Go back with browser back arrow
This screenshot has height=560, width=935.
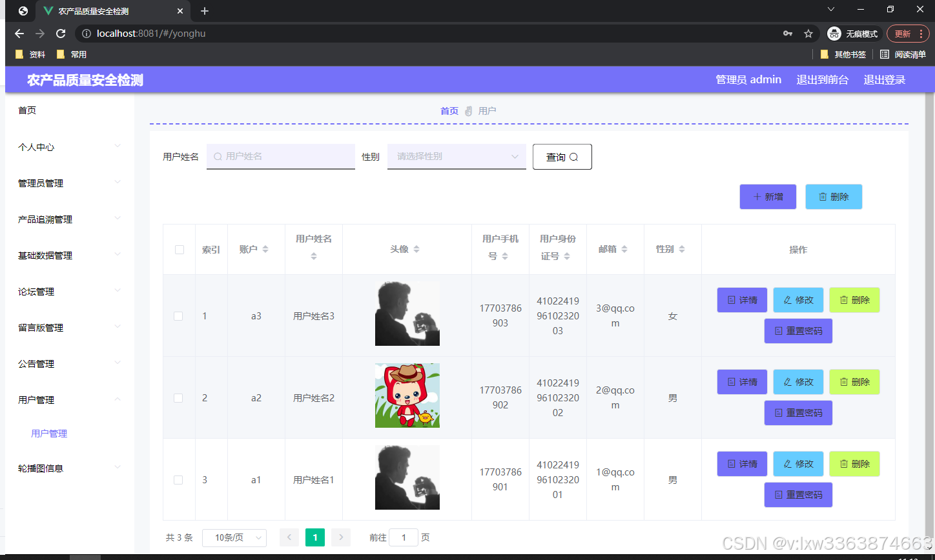coord(19,34)
